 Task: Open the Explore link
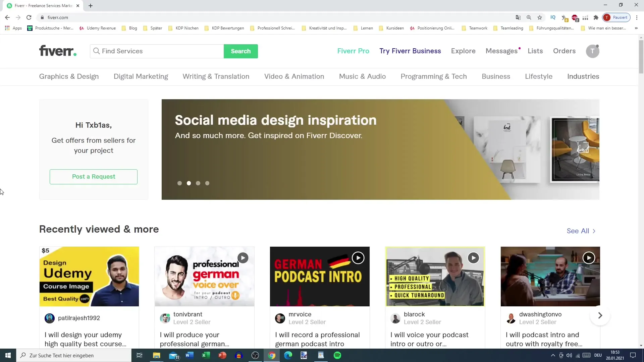click(463, 51)
